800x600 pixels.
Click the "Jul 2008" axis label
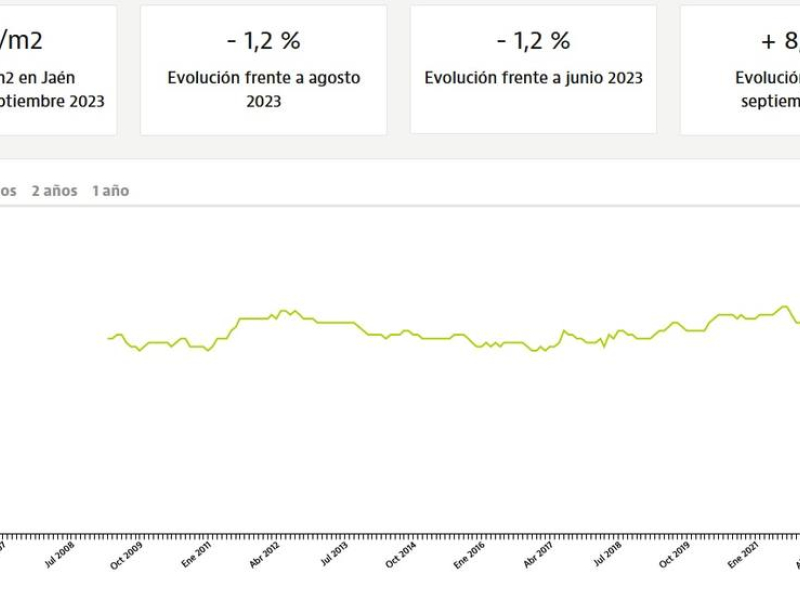tap(59, 555)
